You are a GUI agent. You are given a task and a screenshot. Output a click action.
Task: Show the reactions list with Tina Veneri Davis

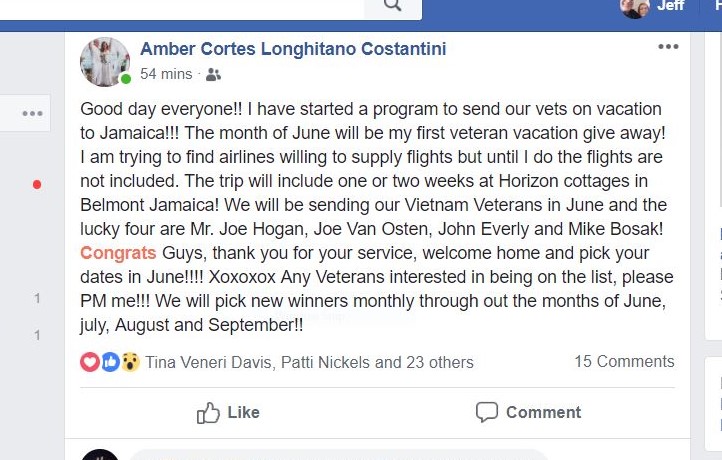click(309, 362)
